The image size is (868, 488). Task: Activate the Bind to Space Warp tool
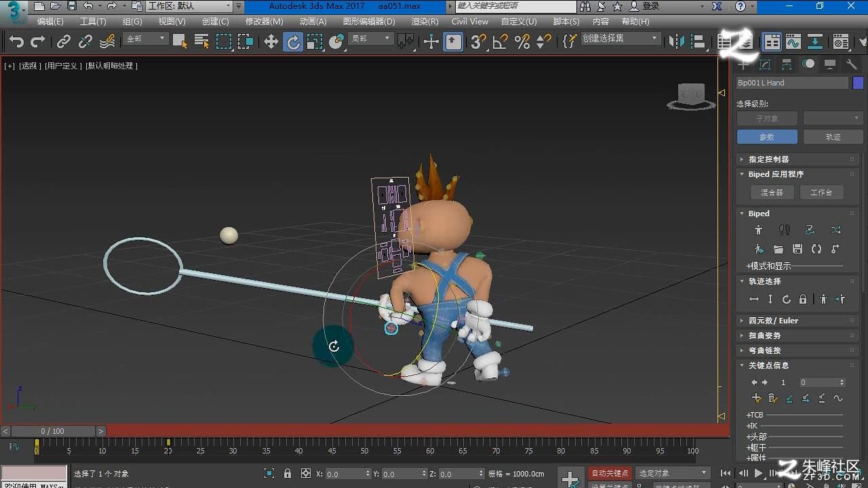point(107,42)
